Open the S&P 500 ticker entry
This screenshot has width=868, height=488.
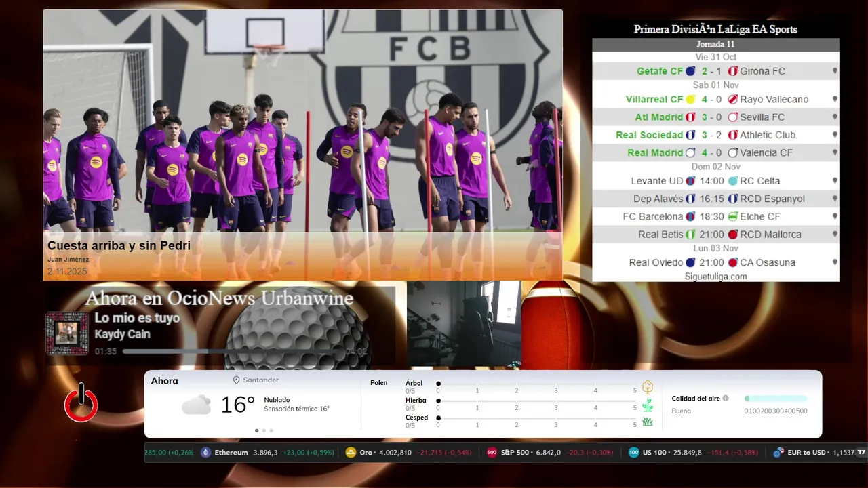550,453
